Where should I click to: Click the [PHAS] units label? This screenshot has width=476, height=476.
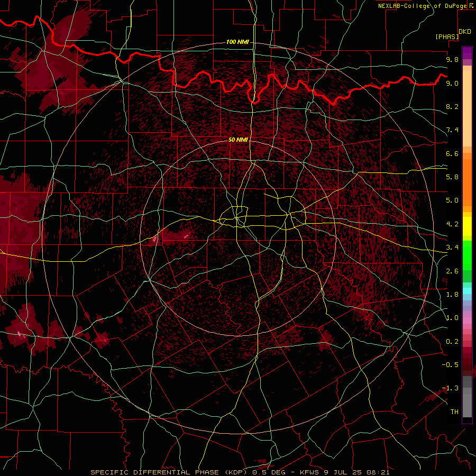point(447,36)
